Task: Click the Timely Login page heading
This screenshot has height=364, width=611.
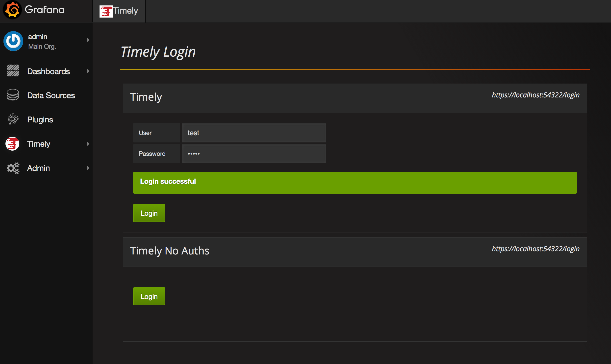Action: pyautogui.click(x=158, y=52)
